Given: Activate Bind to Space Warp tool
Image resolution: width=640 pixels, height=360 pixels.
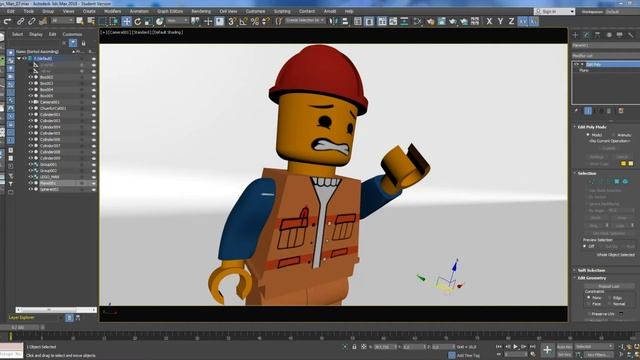Looking at the screenshot, I should (43, 21).
